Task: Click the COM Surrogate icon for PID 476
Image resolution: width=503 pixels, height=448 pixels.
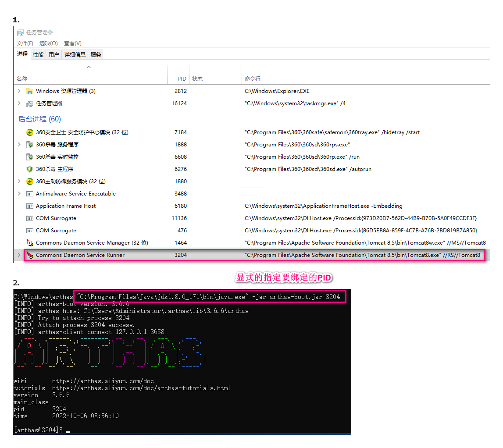Action: pyautogui.click(x=29, y=231)
